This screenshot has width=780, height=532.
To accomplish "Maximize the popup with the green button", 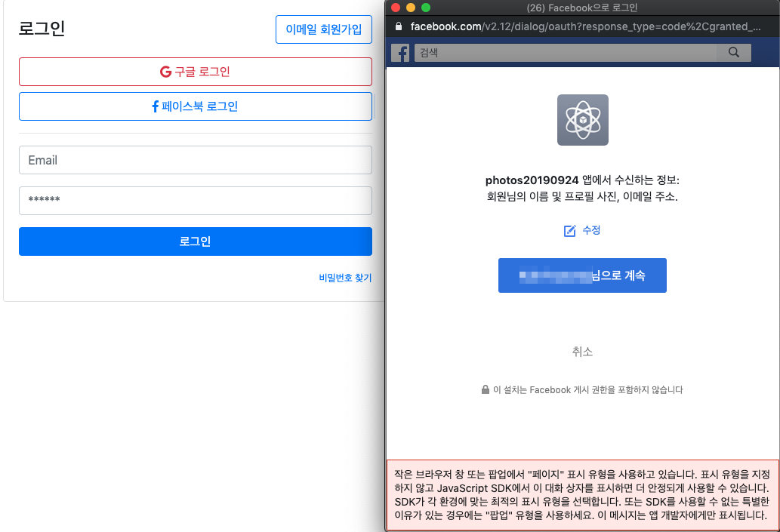I will click(426, 8).
